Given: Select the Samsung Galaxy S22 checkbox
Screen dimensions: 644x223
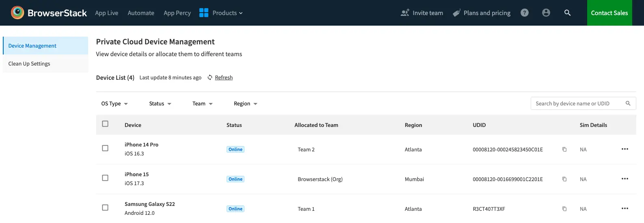Looking at the screenshot, I should pyautogui.click(x=105, y=208).
